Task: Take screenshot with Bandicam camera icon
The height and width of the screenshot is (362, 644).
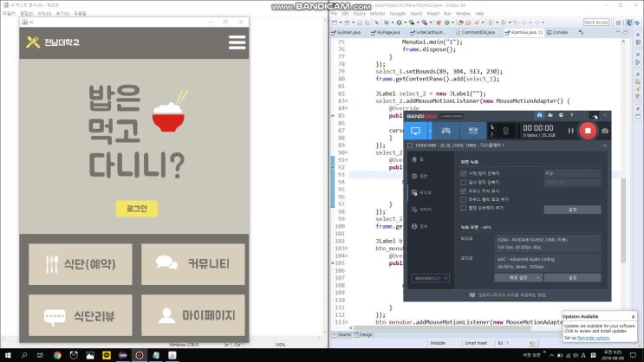Action: point(605,131)
